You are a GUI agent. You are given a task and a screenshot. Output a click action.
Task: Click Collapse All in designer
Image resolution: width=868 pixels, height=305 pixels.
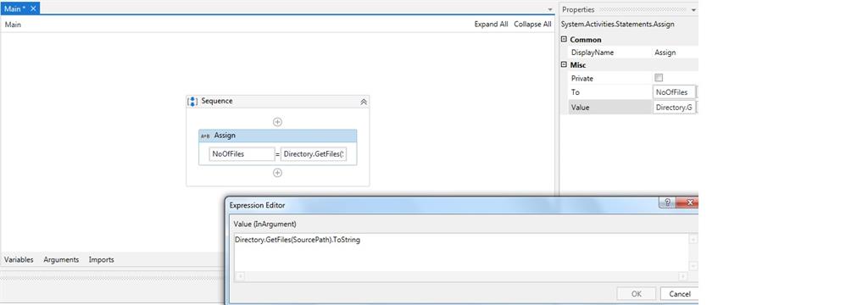[532, 25]
